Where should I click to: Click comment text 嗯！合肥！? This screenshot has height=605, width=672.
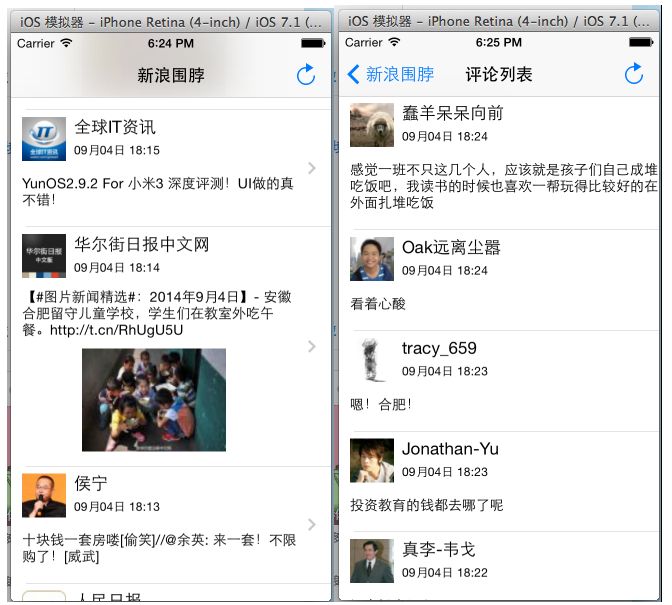click(381, 404)
